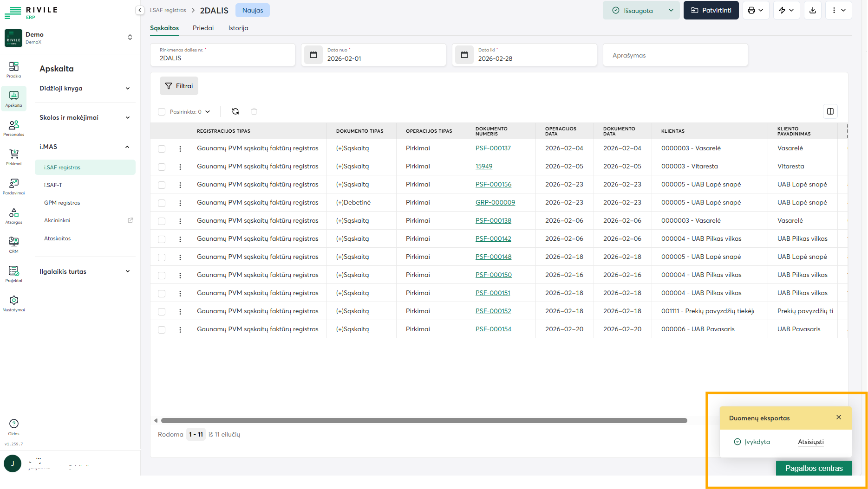Image resolution: width=868 pixels, height=489 pixels.
Task: Click the download icon in top bar
Action: pyautogui.click(x=813, y=10)
